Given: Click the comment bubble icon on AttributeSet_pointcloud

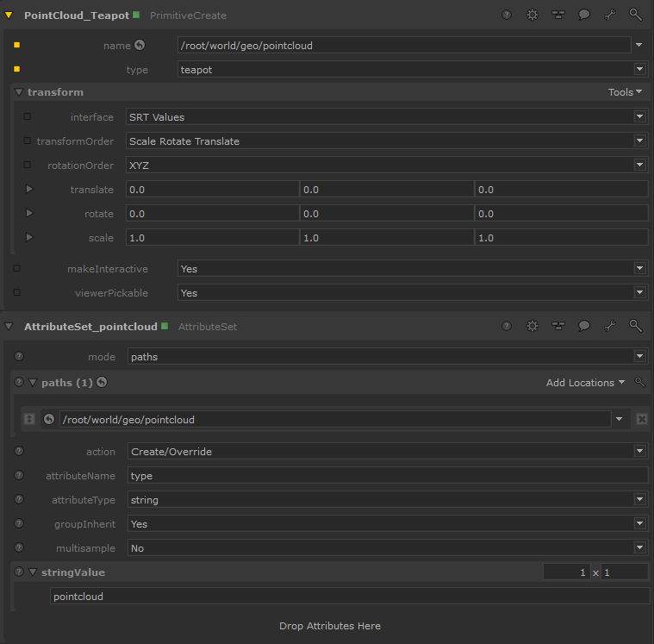Looking at the screenshot, I should coord(584,326).
